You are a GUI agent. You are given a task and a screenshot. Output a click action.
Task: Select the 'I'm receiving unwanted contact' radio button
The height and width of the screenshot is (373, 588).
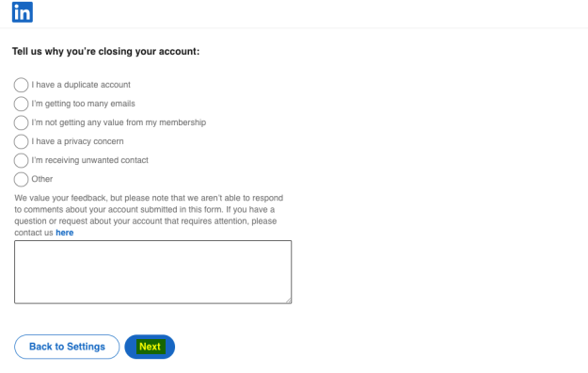(21, 160)
